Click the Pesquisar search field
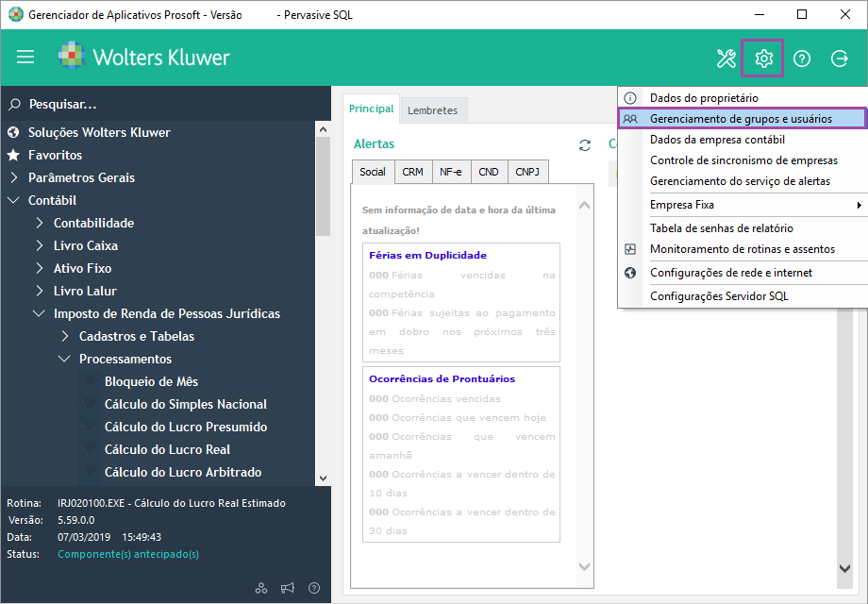This screenshot has width=868, height=604. pos(166,104)
